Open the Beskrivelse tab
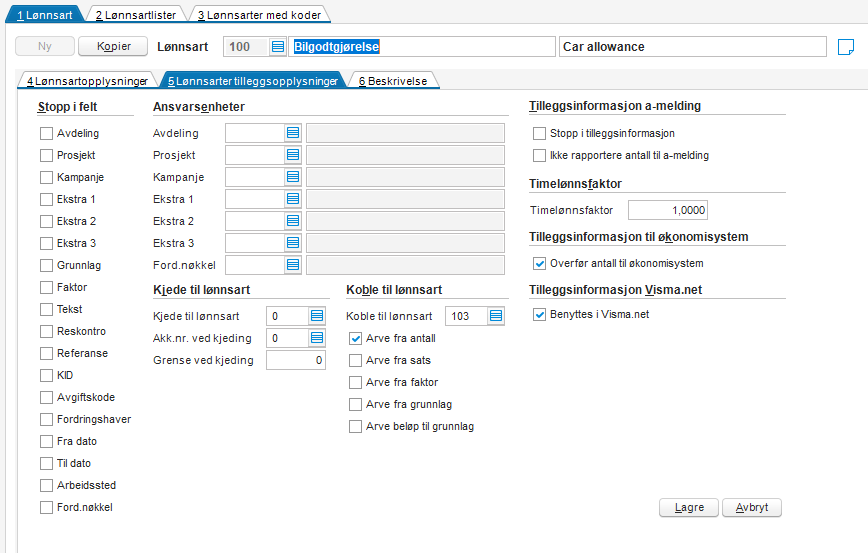Screen dimensions: 868x553 point(393,81)
